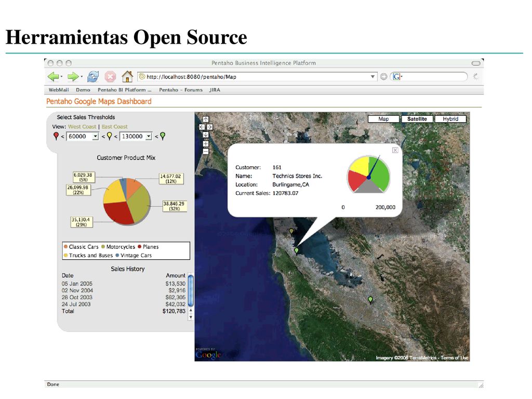Open the Pentaho BI Platform bookmark

click(x=125, y=90)
